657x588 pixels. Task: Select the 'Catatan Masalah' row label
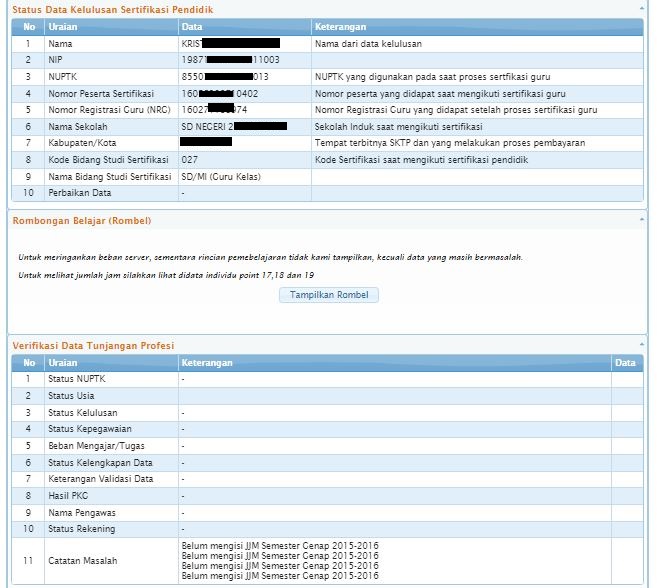(83, 561)
